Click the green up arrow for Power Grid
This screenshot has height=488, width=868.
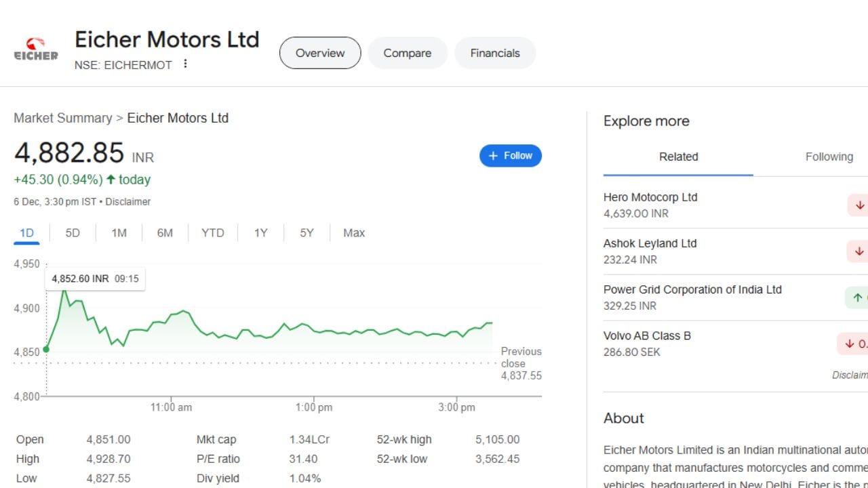pyautogui.click(x=857, y=297)
